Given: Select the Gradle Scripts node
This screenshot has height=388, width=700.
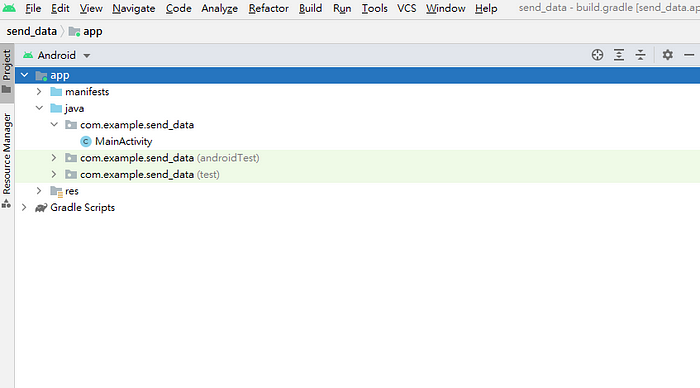Looking at the screenshot, I should tap(83, 208).
